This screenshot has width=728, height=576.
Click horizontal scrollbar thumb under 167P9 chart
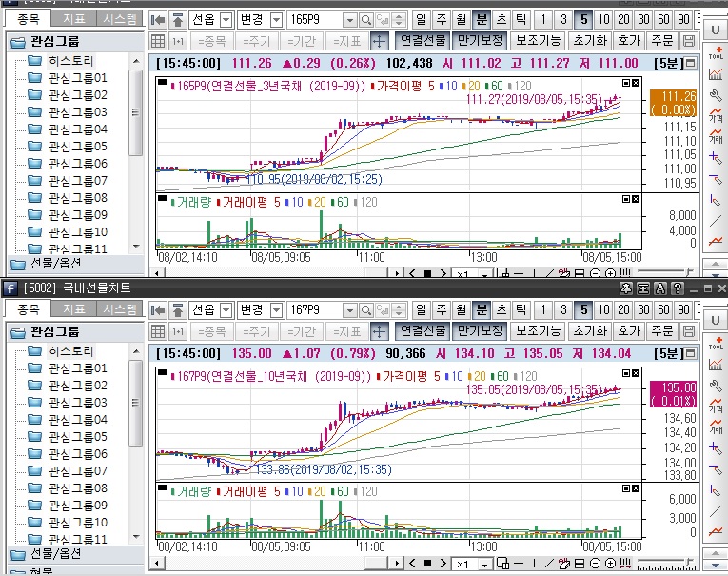coord(376,563)
